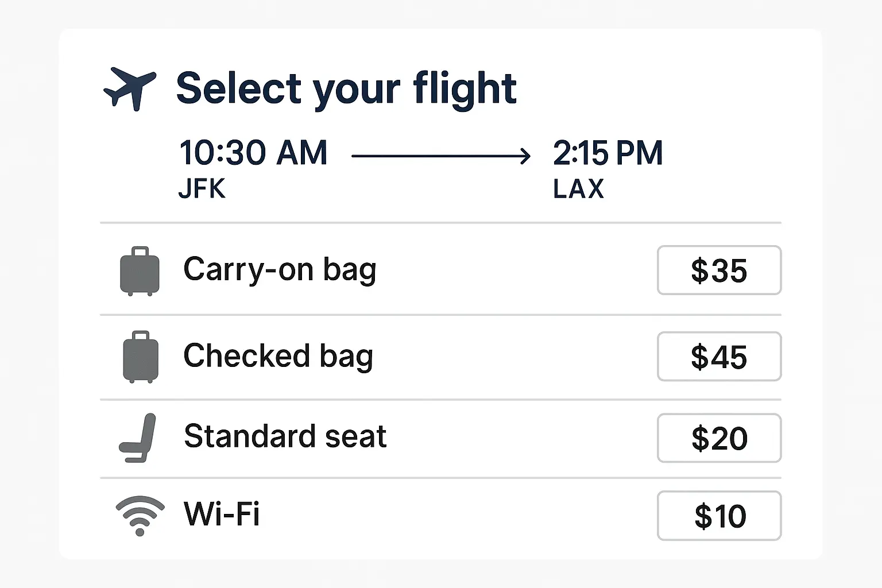Click the "Carry-on bag" label
The image size is (882, 588).
tap(280, 269)
